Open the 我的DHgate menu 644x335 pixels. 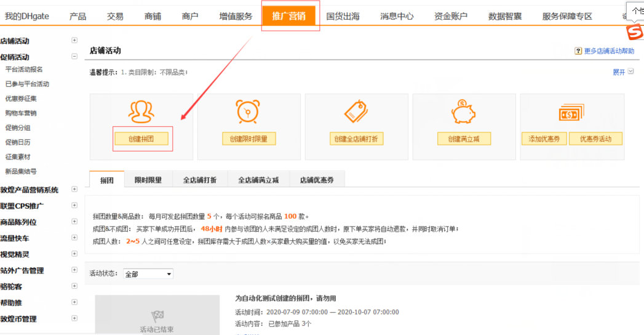click(26, 17)
